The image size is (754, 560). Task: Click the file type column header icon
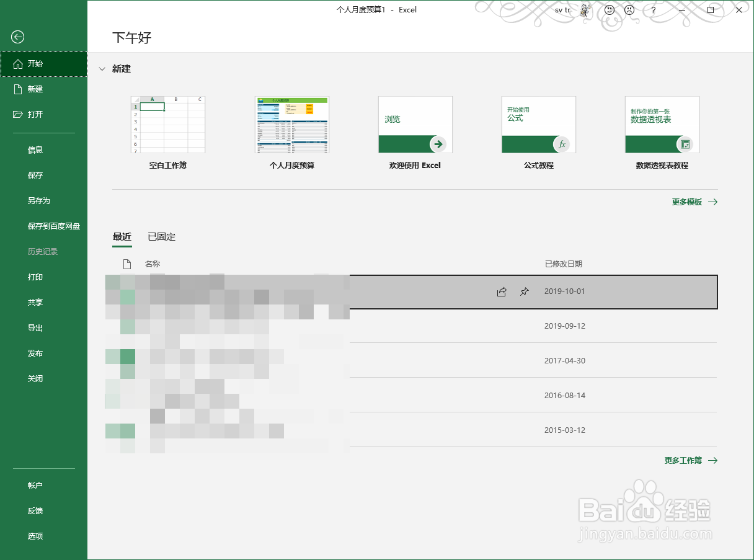click(127, 264)
